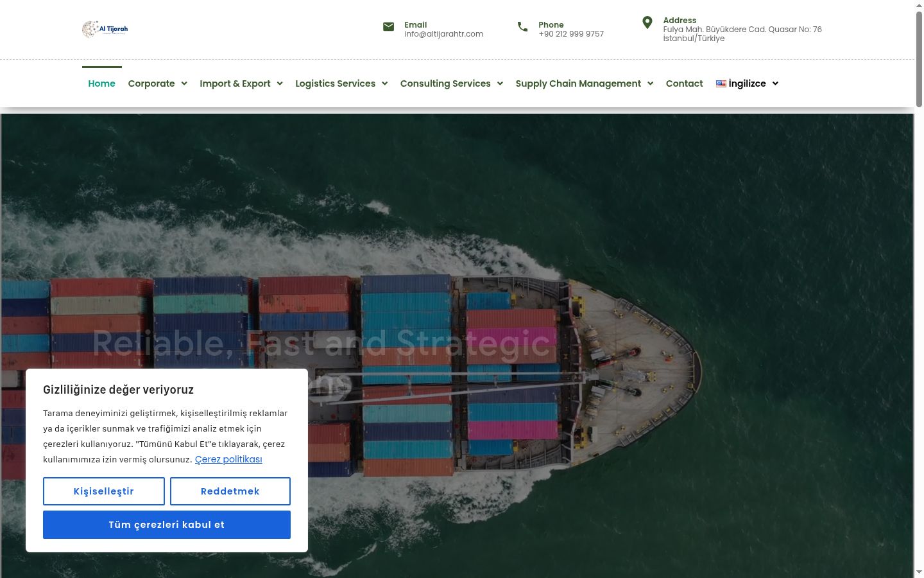Select the İngilizce language menu item
This screenshot has width=924, height=578.
coord(747,83)
